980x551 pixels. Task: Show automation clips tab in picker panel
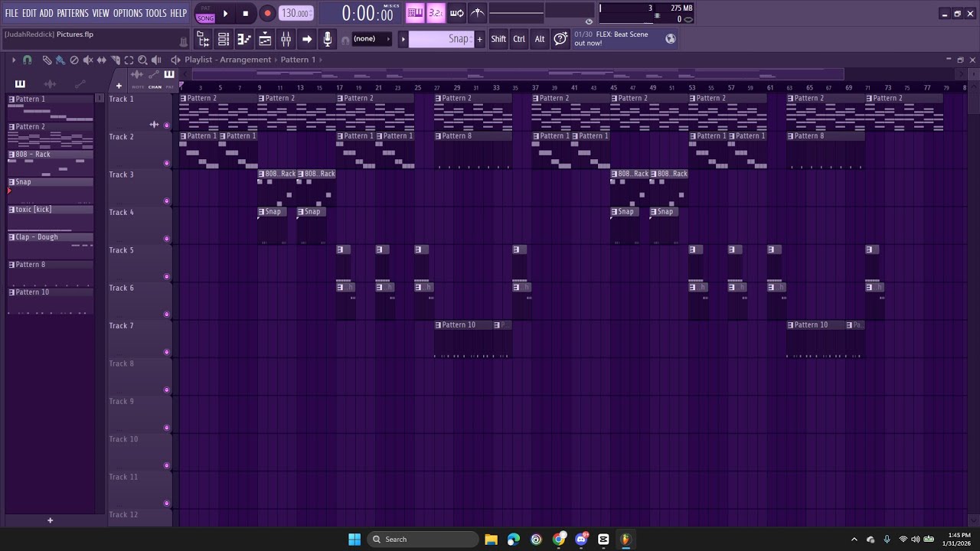coord(80,84)
